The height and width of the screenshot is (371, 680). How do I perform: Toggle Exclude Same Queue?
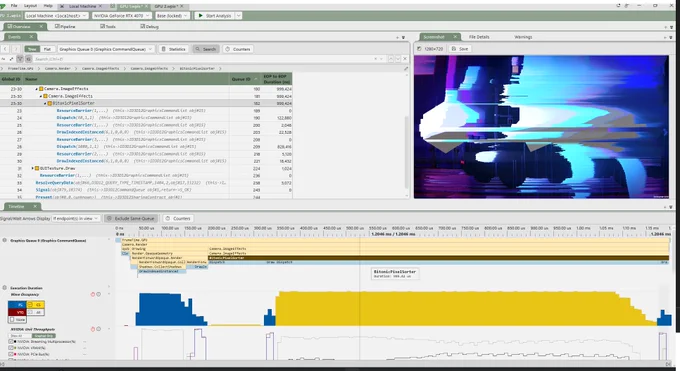[x=131, y=218]
